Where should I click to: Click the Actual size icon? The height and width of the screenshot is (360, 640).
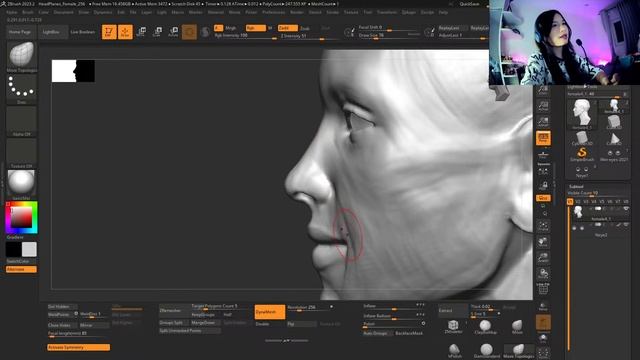543,106
